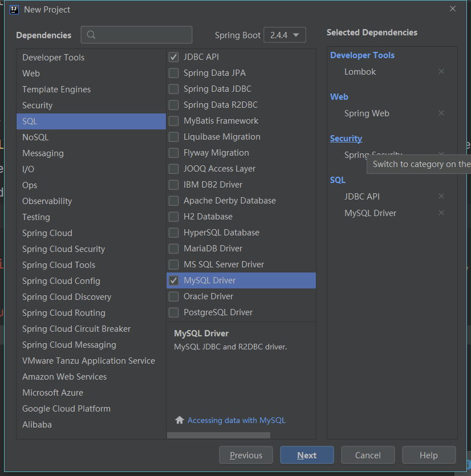
Task: Uncheck the MySQL Driver checkbox
Action: tap(174, 280)
